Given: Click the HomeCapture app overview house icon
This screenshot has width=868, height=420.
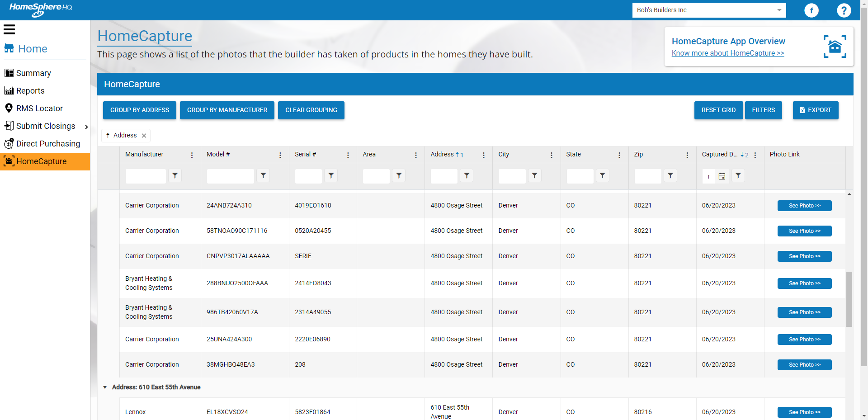Looking at the screenshot, I should (x=835, y=47).
